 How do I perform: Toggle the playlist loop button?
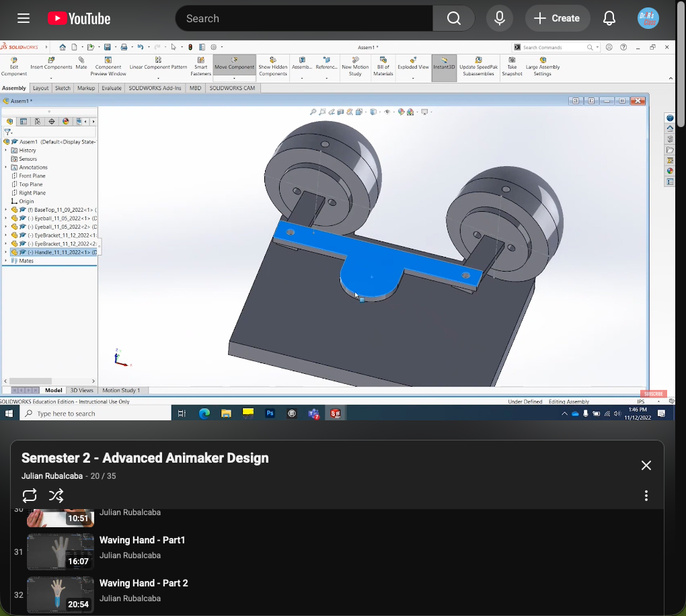pyautogui.click(x=30, y=496)
